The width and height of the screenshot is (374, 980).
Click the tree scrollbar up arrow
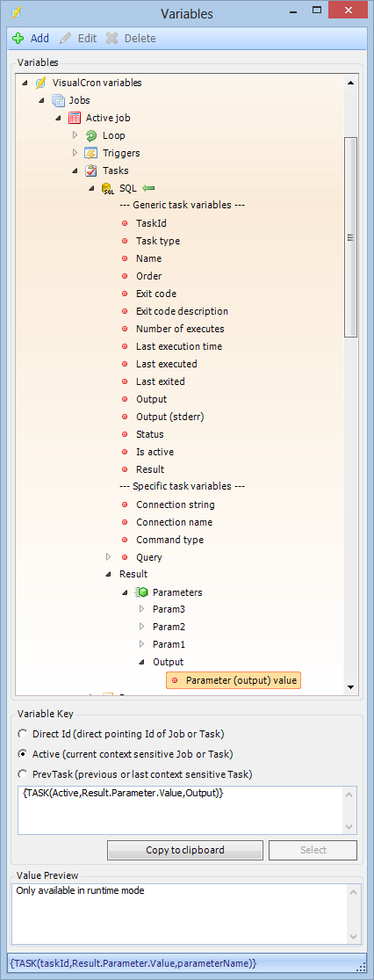tap(350, 83)
